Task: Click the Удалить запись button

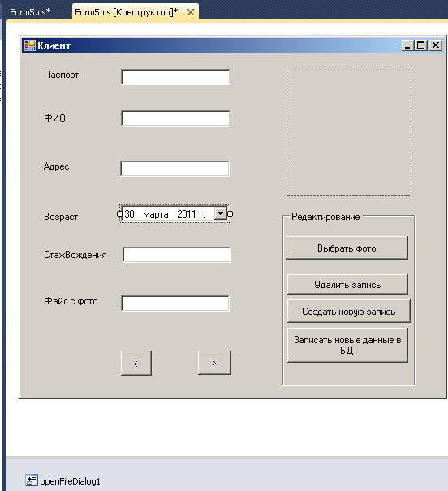Action: (x=347, y=285)
